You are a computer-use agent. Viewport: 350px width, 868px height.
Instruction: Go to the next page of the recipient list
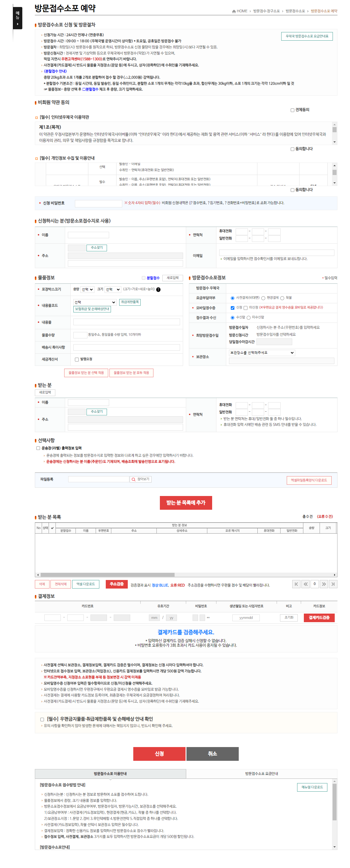(x=324, y=584)
